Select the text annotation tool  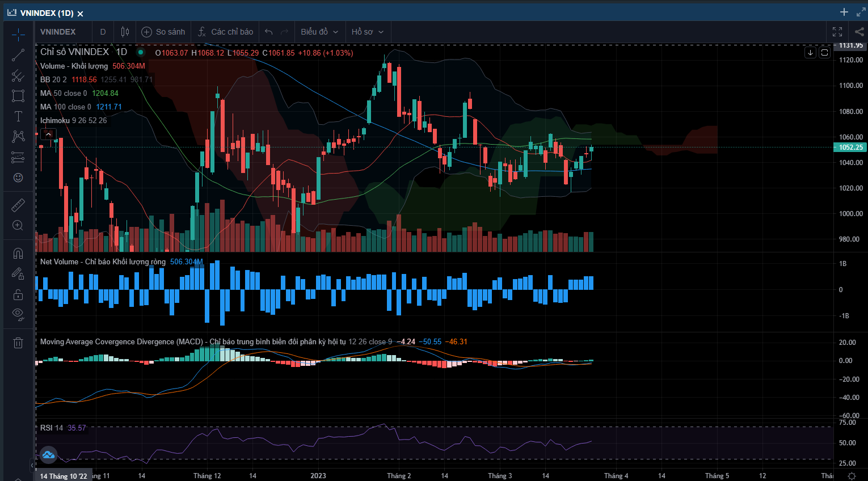click(18, 116)
